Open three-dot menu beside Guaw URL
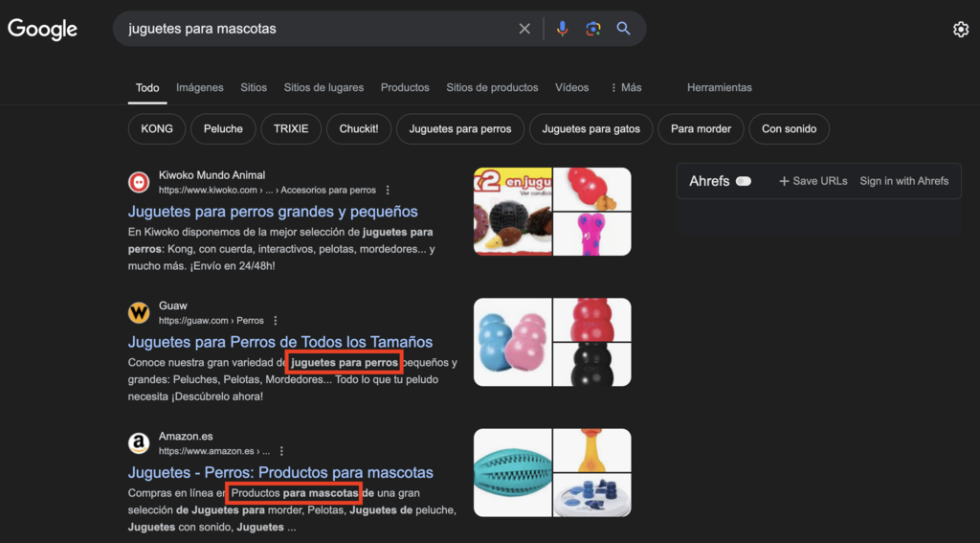Image resolution: width=980 pixels, height=543 pixels. 276,321
